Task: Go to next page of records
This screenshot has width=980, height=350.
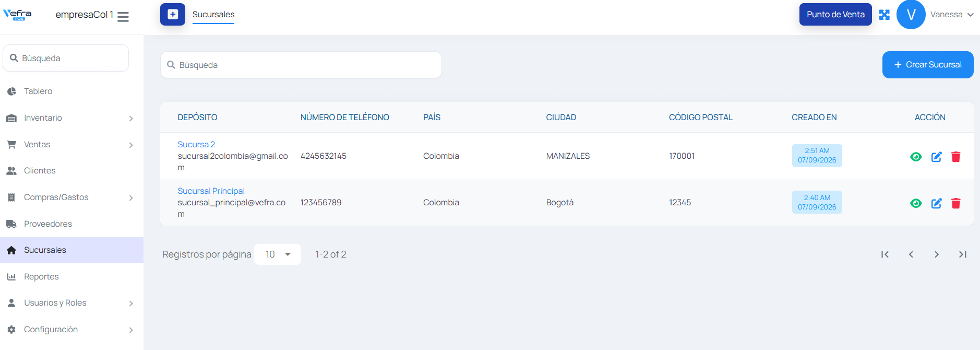Action: 937,254
